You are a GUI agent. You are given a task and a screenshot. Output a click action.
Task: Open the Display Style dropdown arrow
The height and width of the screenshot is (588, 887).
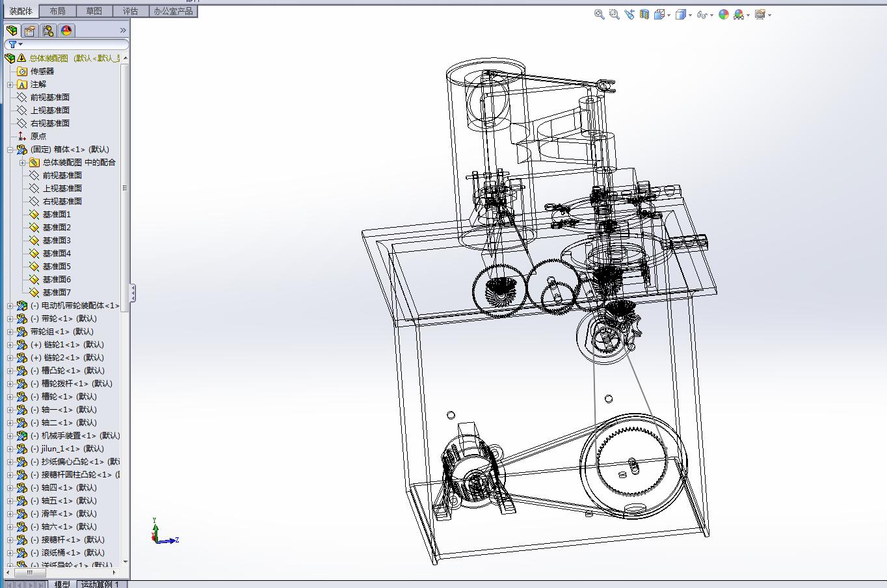point(690,15)
